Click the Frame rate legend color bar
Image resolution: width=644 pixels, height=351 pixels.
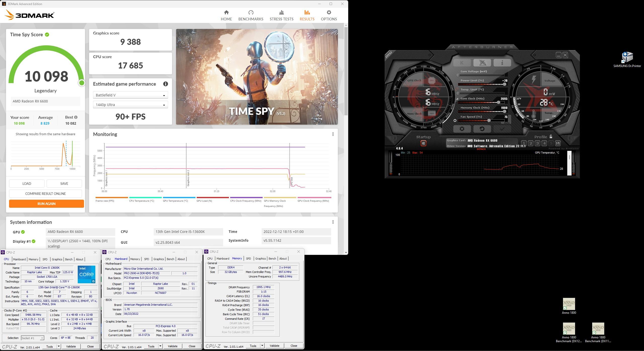[x=112, y=197]
